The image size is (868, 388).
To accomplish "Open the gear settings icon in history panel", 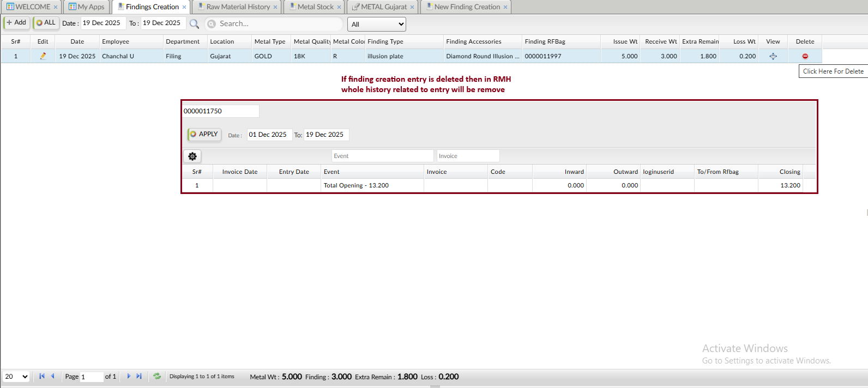I will tap(192, 156).
